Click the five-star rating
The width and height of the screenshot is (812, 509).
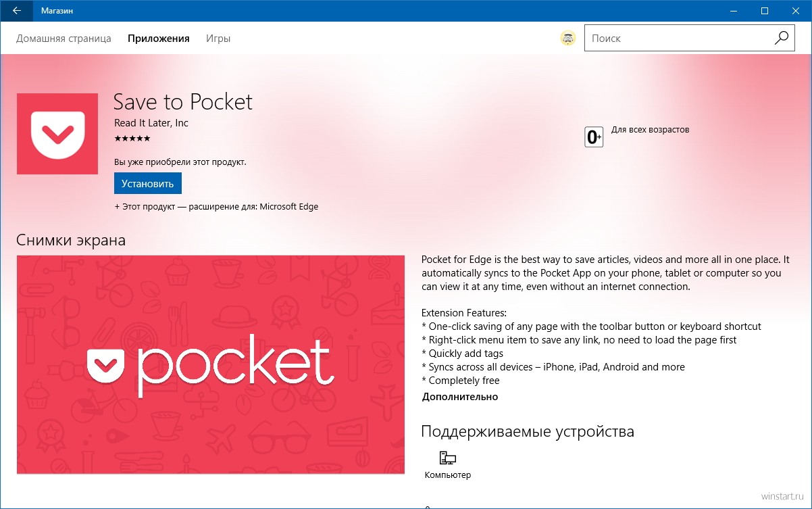pos(132,139)
